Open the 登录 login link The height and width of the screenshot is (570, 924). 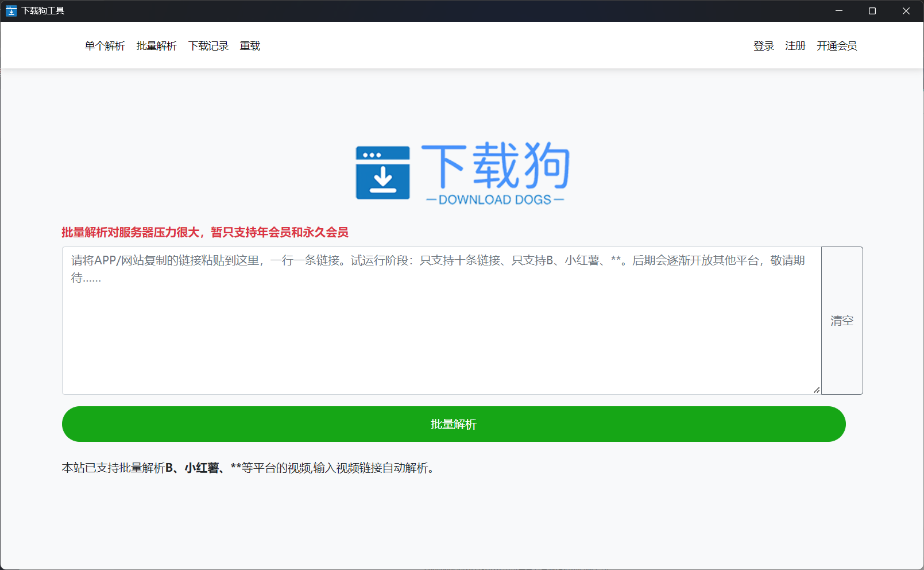(763, 45)
